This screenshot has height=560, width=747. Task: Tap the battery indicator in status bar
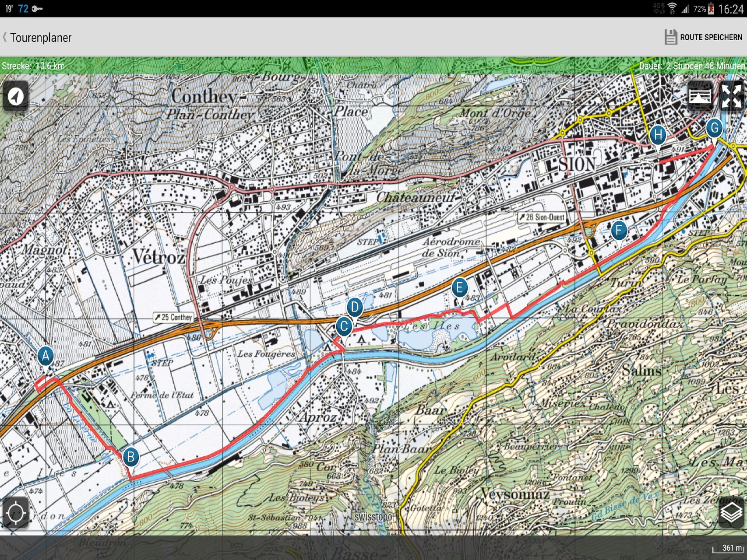click(711, 9)
